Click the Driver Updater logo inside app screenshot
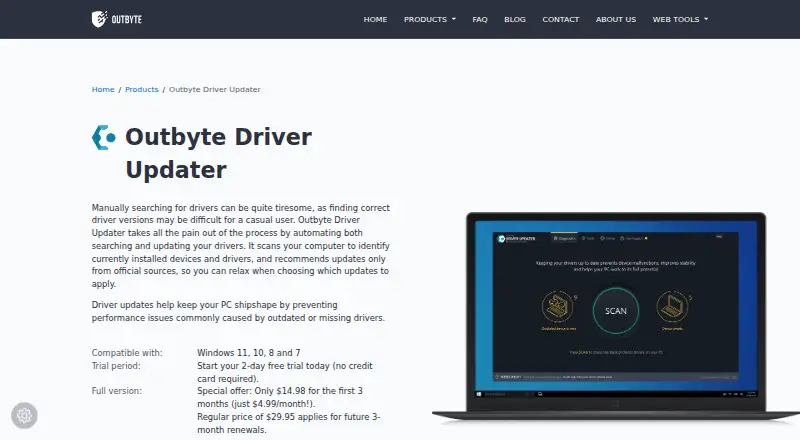 pyautogui.click(x=516, y=238)
